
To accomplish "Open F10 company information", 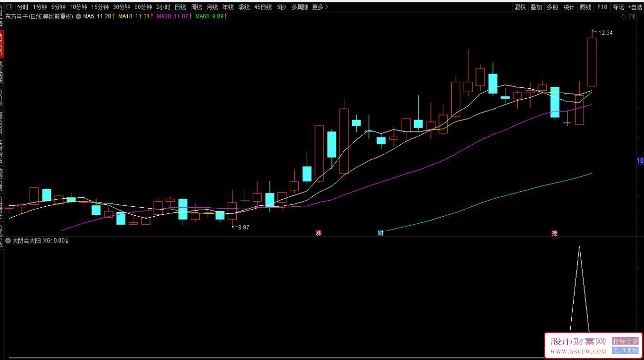I will (x=602, y=7).
